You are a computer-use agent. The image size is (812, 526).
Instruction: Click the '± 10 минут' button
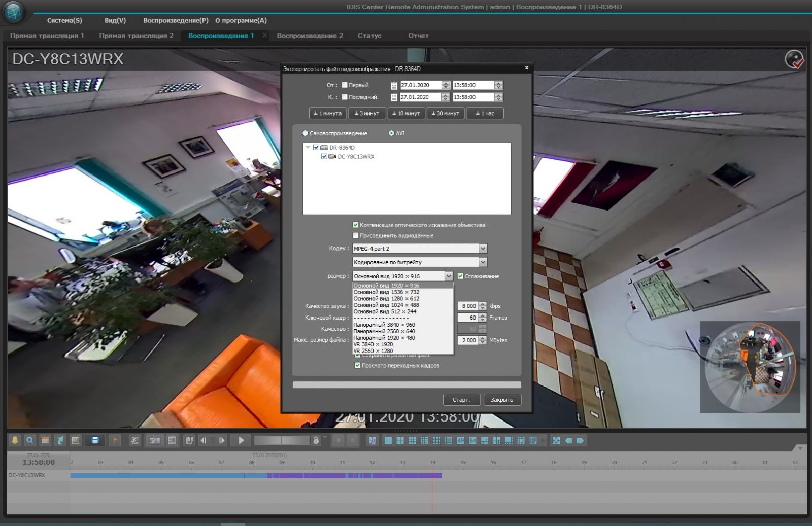point(406,113)
